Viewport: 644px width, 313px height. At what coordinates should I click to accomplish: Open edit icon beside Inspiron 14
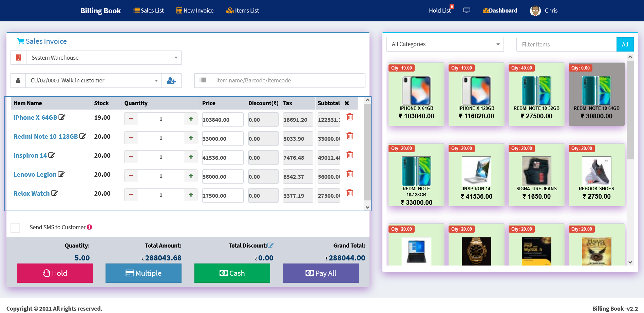coord(52,155)
